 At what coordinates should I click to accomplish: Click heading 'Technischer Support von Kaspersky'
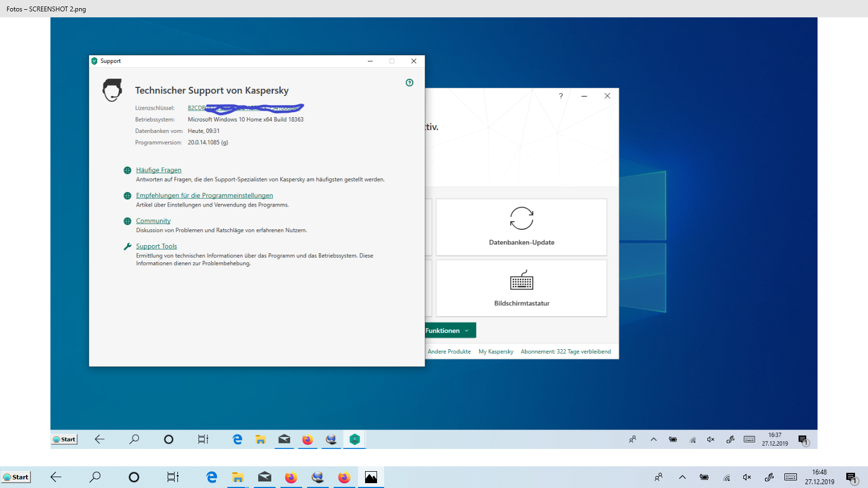[x=212, y=91]
